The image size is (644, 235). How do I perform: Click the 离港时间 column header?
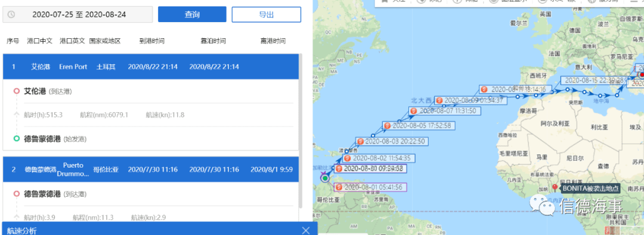273,41
